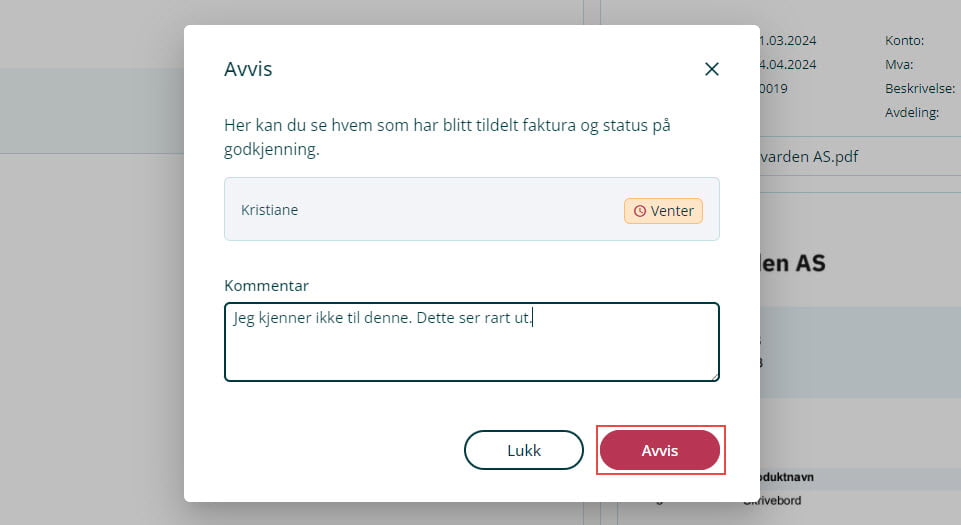The height and width of the screenshot is (525, 961).
Task: Click the Produktnavn column header
Action: pos(786,477)
